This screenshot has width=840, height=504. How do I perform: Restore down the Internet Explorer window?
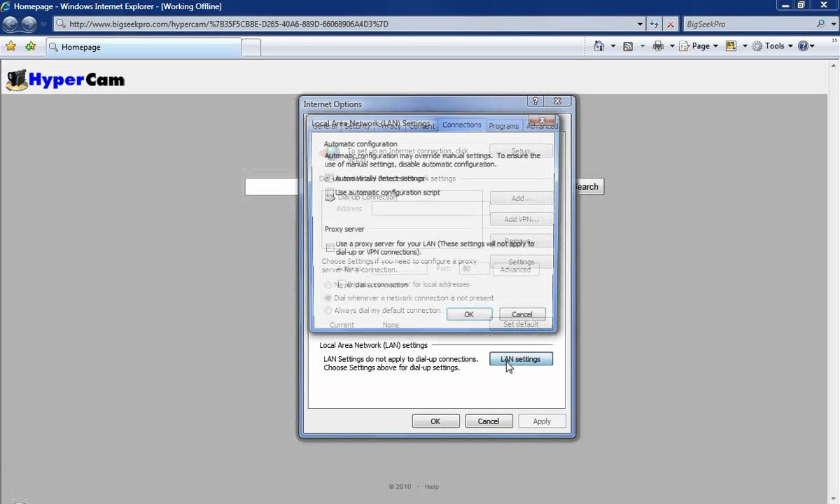pos(801,6)
